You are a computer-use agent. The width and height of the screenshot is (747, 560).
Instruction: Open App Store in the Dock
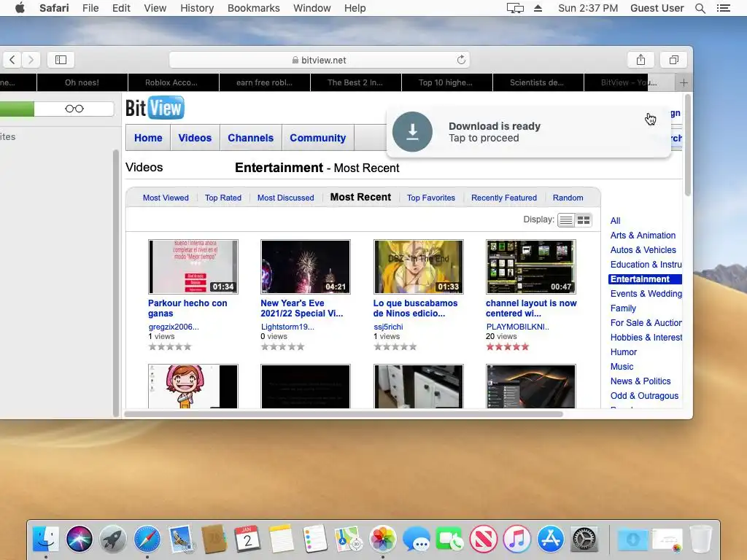tap(550, 539)
